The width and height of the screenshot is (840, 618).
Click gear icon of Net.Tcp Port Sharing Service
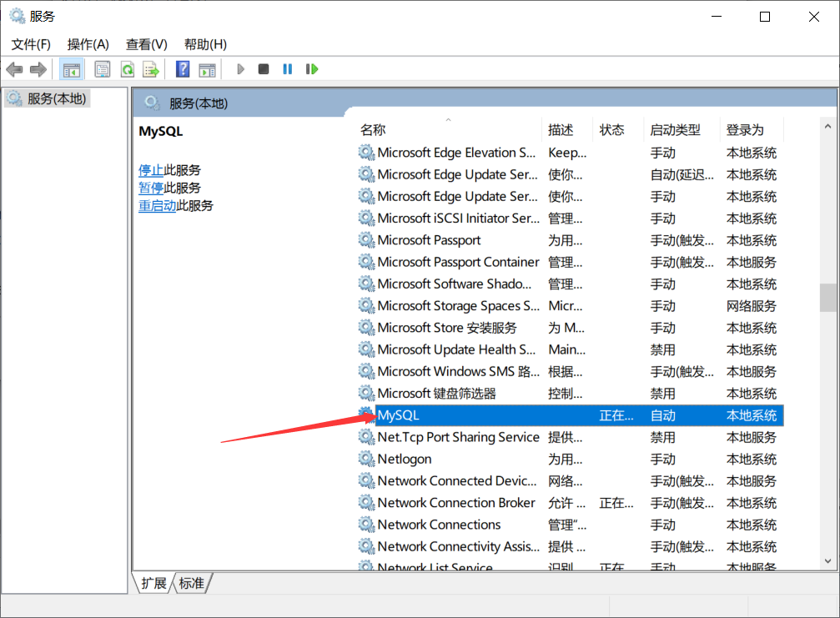pos(366,437)
